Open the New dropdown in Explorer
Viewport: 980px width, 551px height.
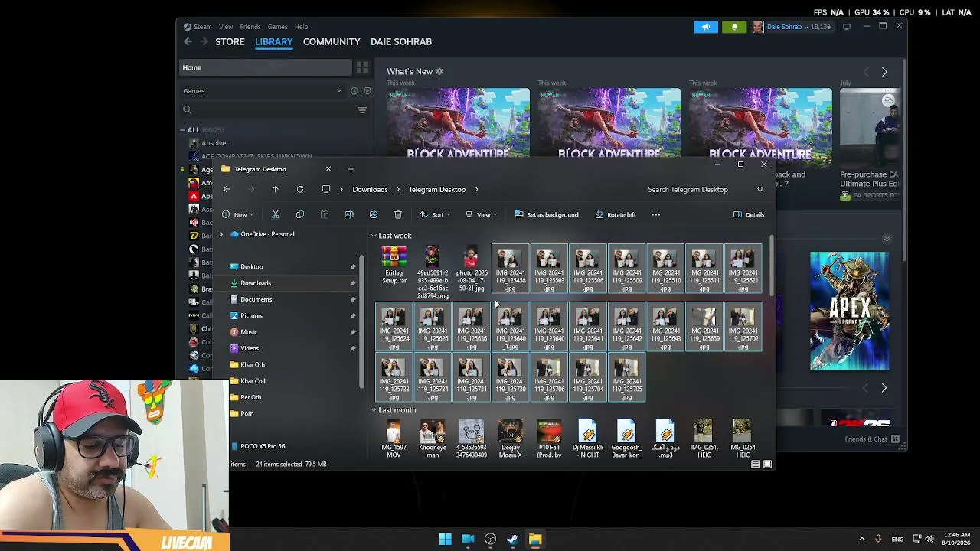coord(237,214)
